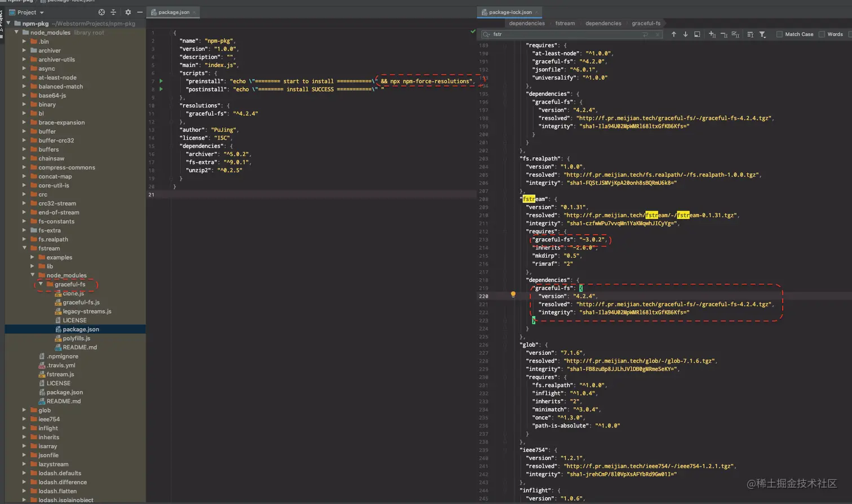Click the locate file target icon
Viewport: 852px width, 504px height.
(101, 12)
